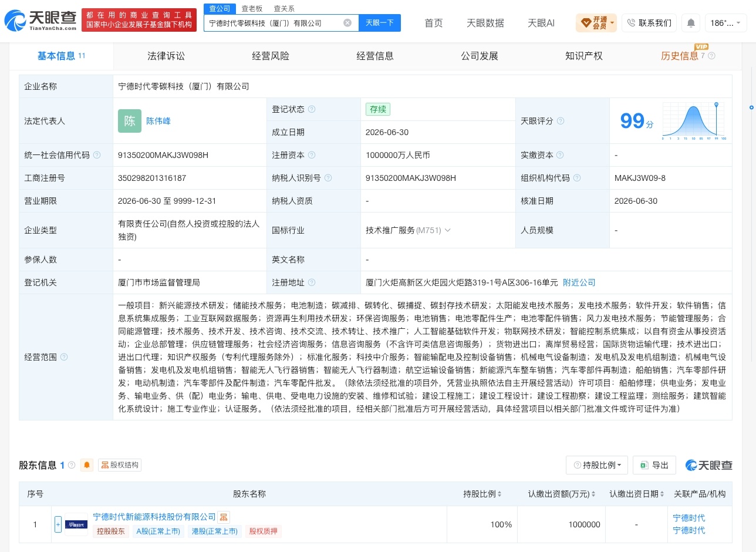Viewport: 756px width, 552px height.
Task: Click the TianYanCha logo at top left
Action: coord(41,21)
